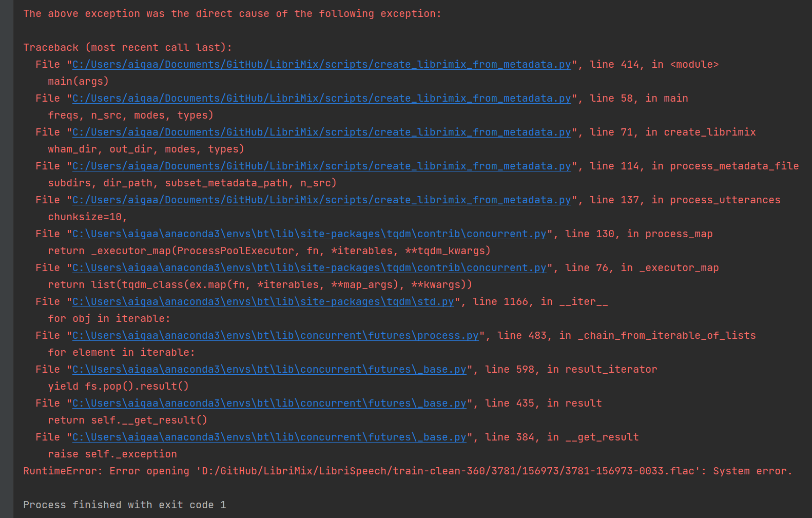812x518 pixels.
Task: Click the 'main(args)' code line
Action: (x=79, y=81)
